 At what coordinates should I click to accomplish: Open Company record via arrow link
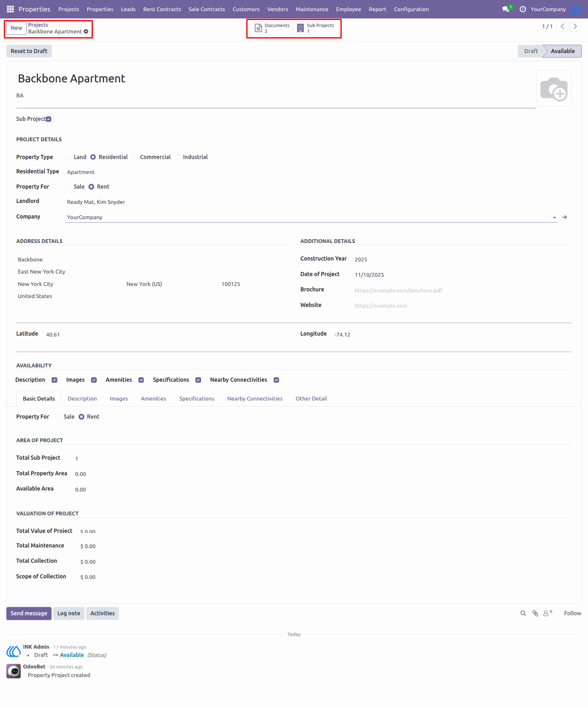pos(564,217)
